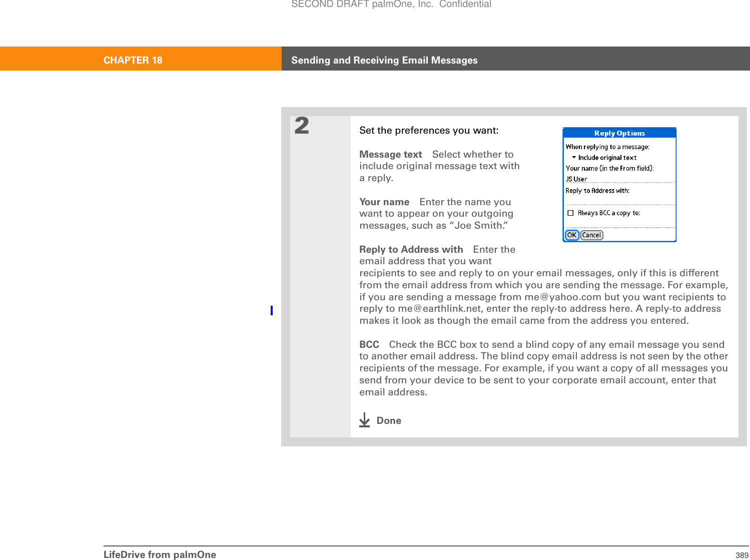Screen dimensions: 750x560
Task: Click the Reply to Address with input line
Action: tap(620, 201)
